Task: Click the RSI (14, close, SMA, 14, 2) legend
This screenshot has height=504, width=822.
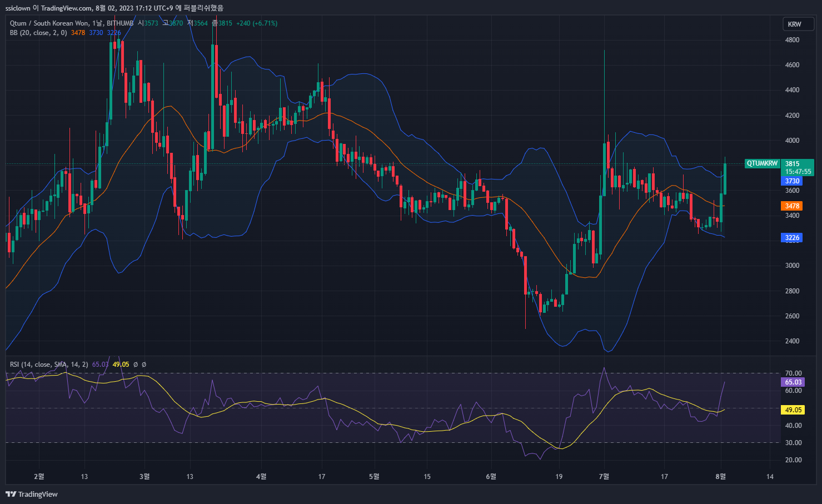Action: tap(49, 365)
